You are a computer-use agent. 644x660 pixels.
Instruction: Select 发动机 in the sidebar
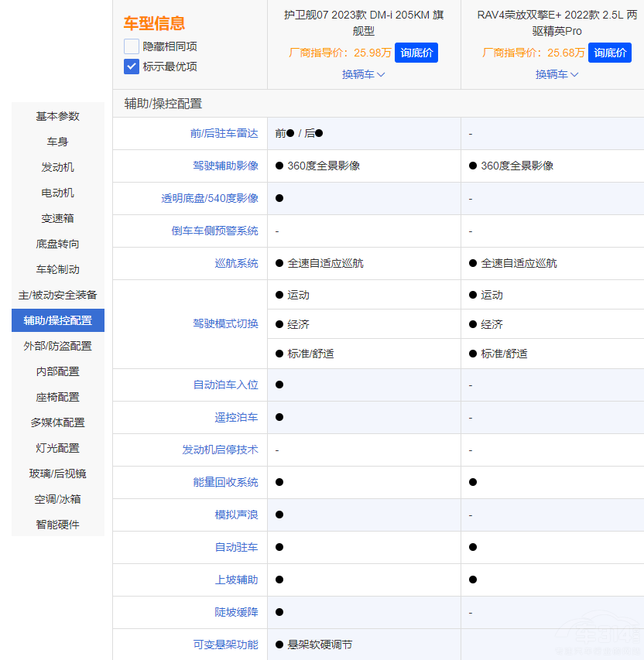click(x=57, y=166)
